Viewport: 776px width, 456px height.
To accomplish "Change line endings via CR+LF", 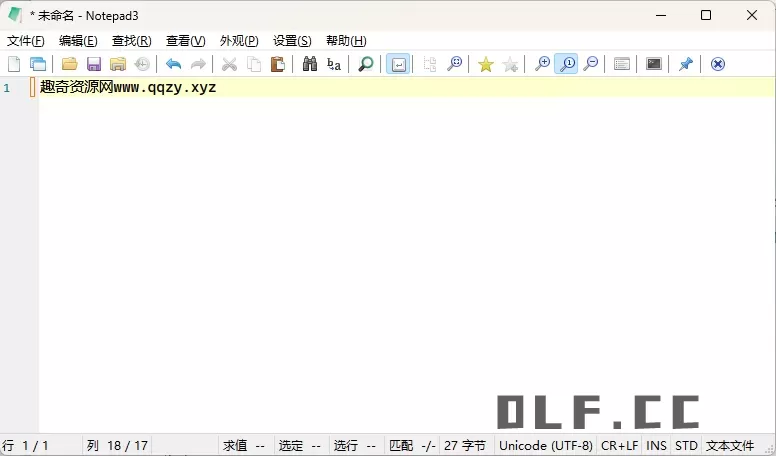I will (x=620, y=446).
